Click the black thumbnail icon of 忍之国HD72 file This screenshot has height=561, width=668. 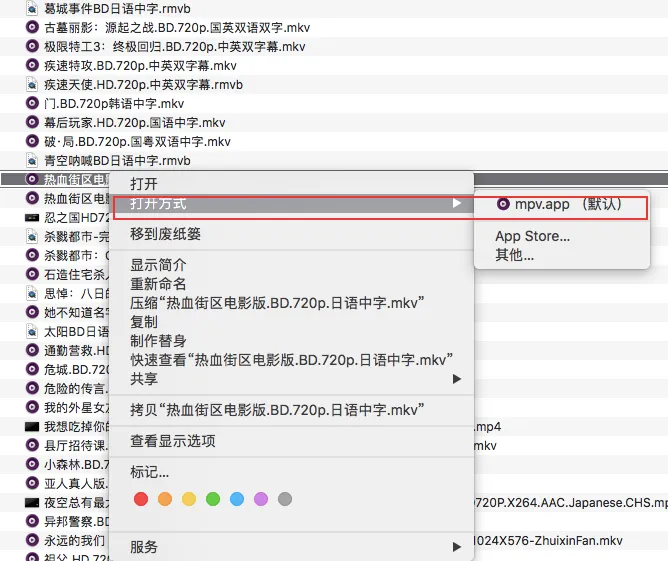pyautogui.click(x=32, y=218)
